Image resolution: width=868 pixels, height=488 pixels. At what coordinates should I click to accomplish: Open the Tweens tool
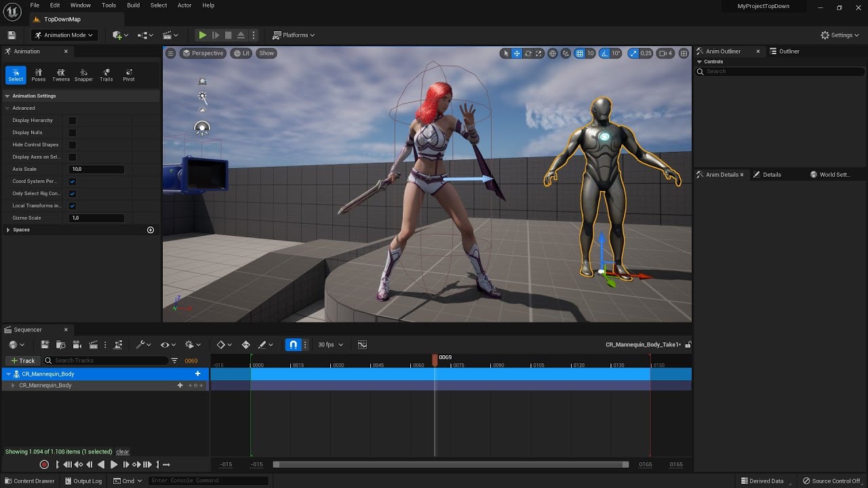coord(61,75)
